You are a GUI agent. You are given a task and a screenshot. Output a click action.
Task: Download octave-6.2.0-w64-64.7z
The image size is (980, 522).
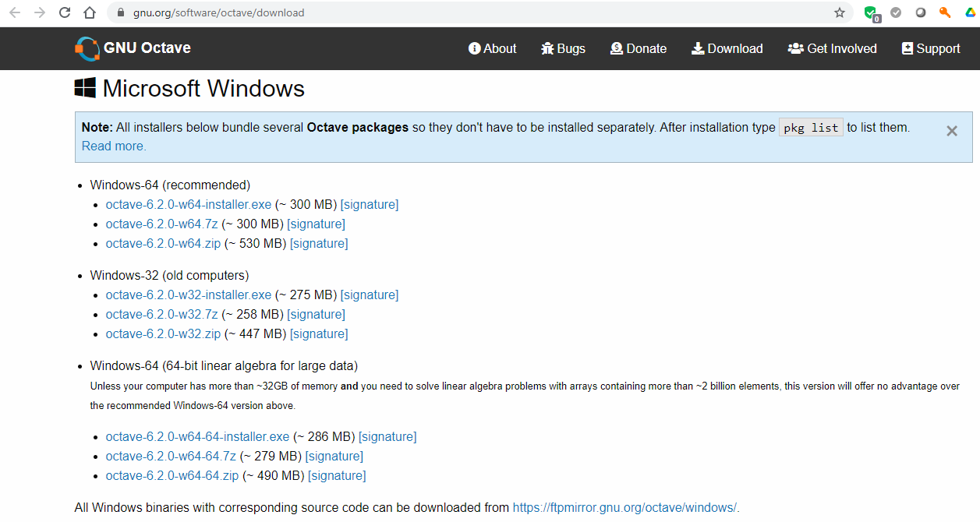[x=171, y=457]
